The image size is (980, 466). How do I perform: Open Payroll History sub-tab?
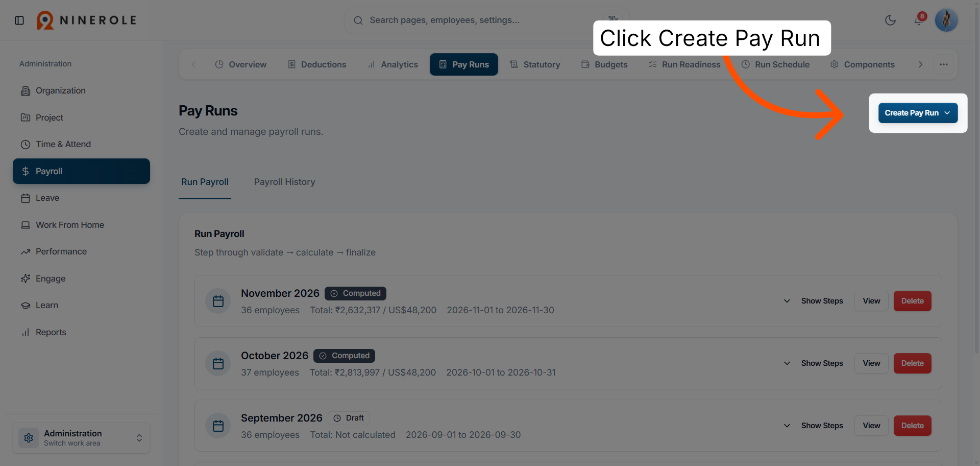pos(284,182)
